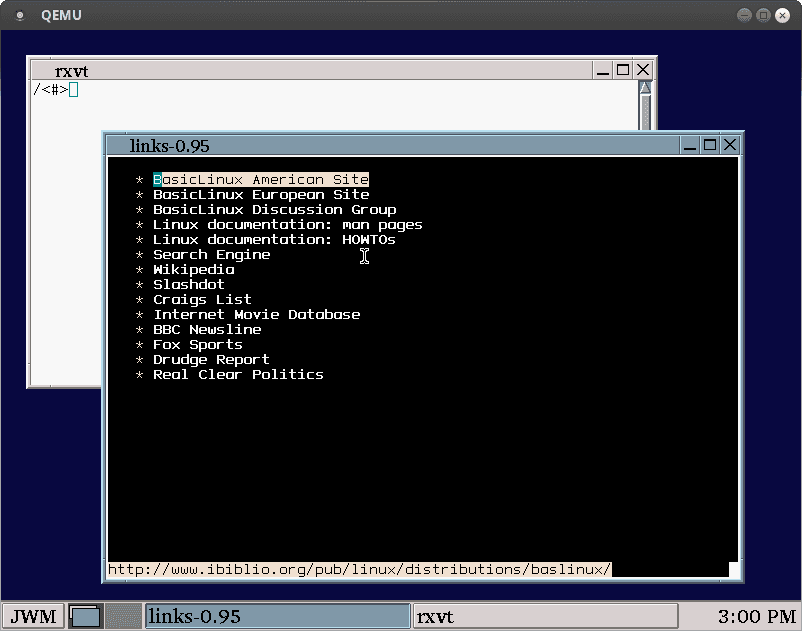
Task: Check the 3:00 PM taskbar clock
Action: click(756, 616)
